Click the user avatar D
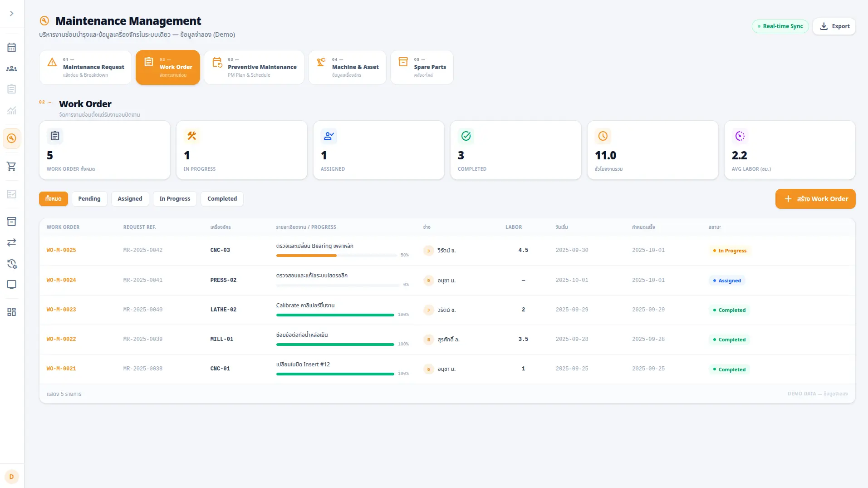The width and height of the screenshot is (868, 488). click(x=12, y=477)
